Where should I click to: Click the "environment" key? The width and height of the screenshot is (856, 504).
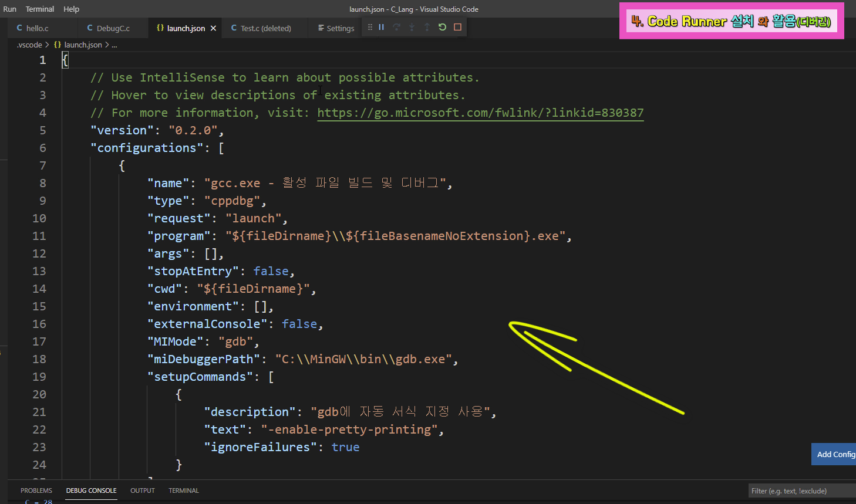click(193, 306)
